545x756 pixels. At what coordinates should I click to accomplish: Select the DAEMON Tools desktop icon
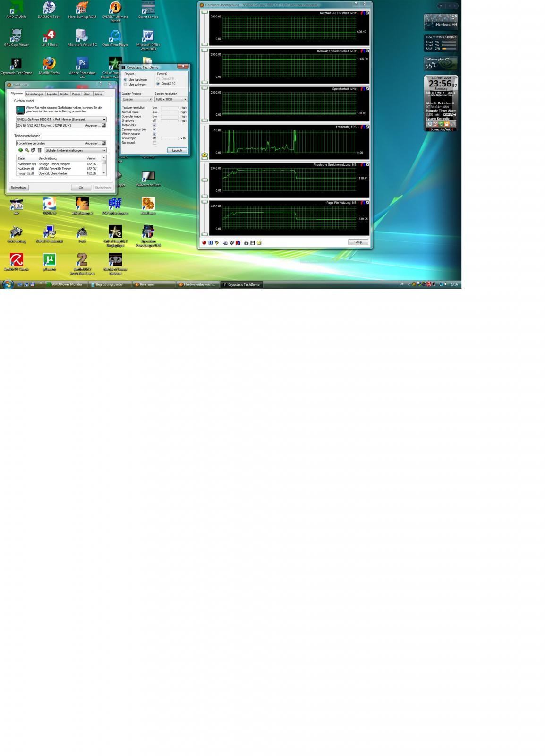tap(49, 10)
